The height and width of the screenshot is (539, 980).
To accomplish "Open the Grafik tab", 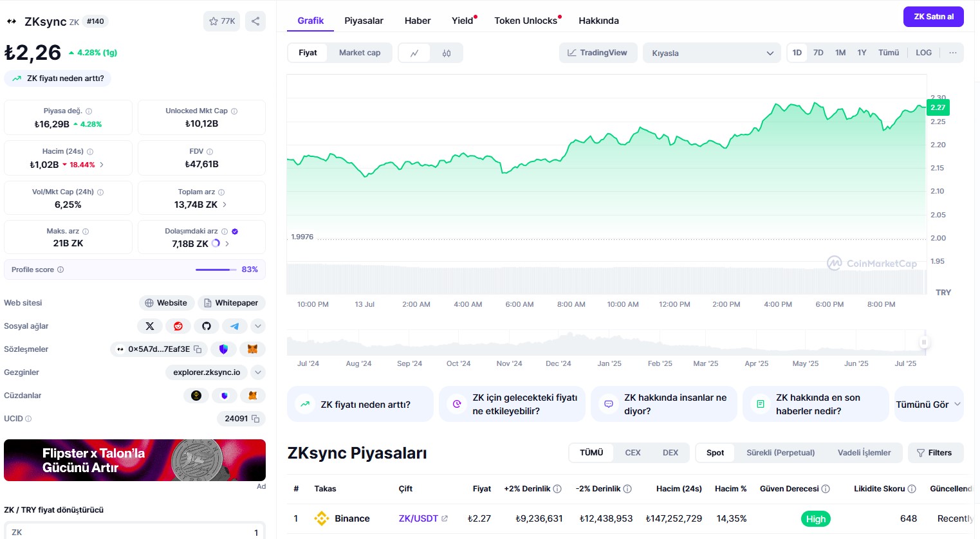I will (310, 21).
